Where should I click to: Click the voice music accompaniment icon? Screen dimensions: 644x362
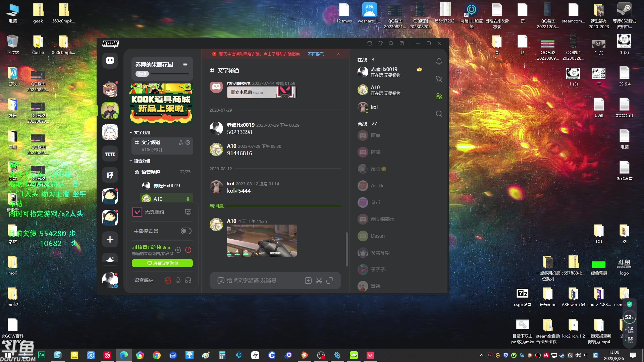point(178,250)
